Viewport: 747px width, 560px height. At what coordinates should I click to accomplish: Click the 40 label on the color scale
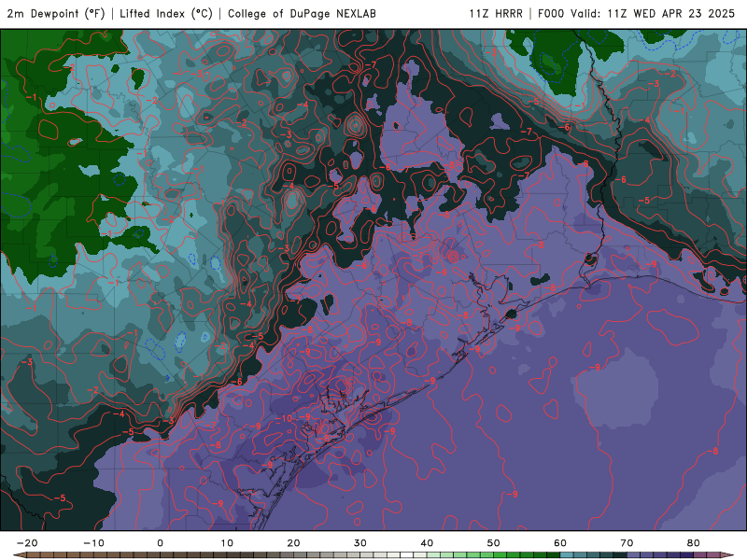click(x=427, y=543)
